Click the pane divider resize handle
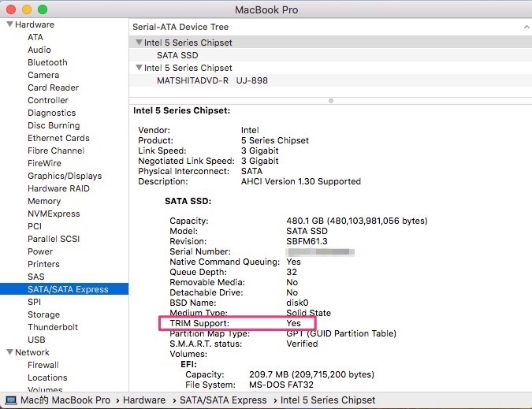 (330, 100)
